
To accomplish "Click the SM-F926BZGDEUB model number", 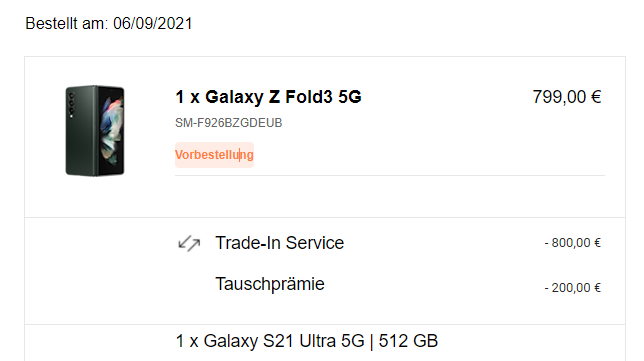I will coord(229,123).
